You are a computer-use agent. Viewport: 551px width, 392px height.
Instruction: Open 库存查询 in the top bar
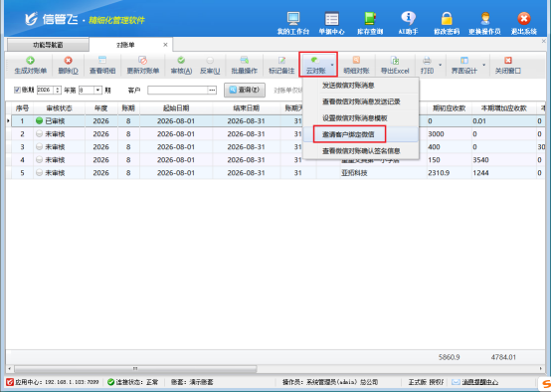tap(370, 23)
